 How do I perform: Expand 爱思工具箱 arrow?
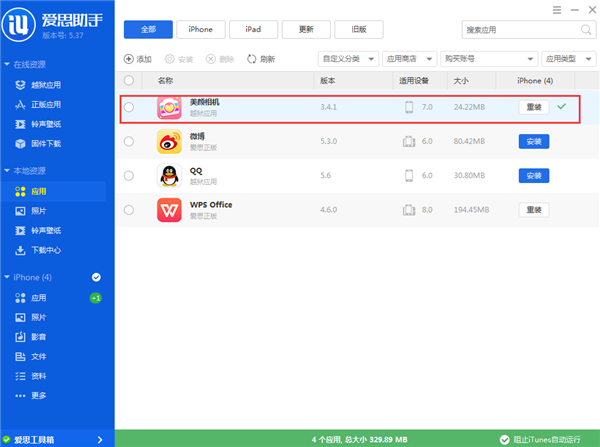(100, 440)
